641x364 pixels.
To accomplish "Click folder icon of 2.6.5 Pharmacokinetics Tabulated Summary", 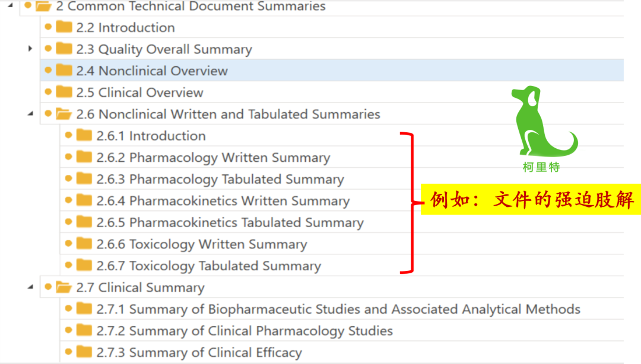I will pos(84,222).
